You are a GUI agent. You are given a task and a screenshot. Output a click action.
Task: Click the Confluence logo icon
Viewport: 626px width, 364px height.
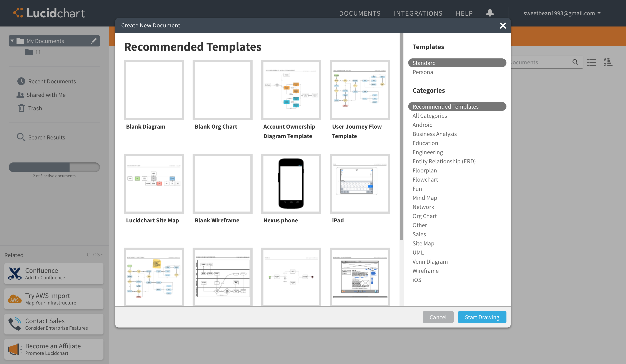point(15,274)
